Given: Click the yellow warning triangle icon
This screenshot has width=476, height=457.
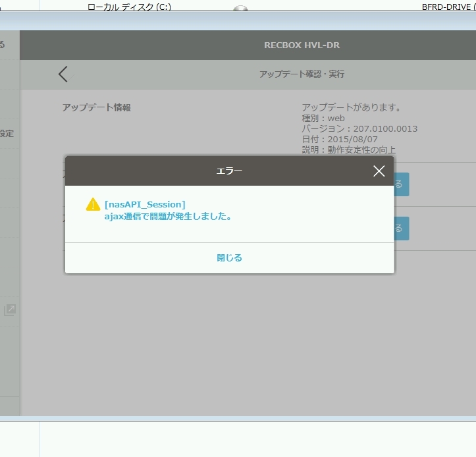Looking at the screenshot, I should (x=93, y=204).
